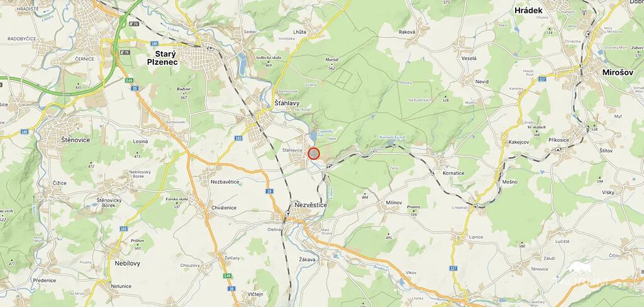Click the Kornatice village label
644x307 pixels.
coord(454,173)
